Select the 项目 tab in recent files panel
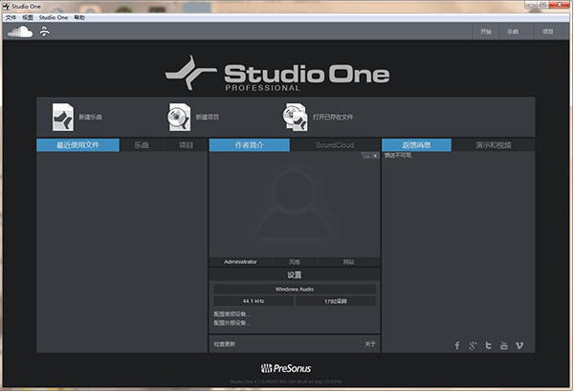Image resolution: width=574 pixels, height=392 pixels. click(x=186, y=145)
